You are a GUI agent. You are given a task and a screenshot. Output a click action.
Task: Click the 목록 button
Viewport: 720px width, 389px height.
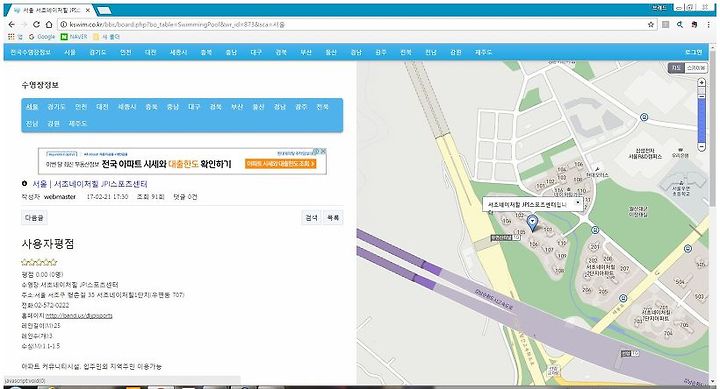click(x=333, y=218)
